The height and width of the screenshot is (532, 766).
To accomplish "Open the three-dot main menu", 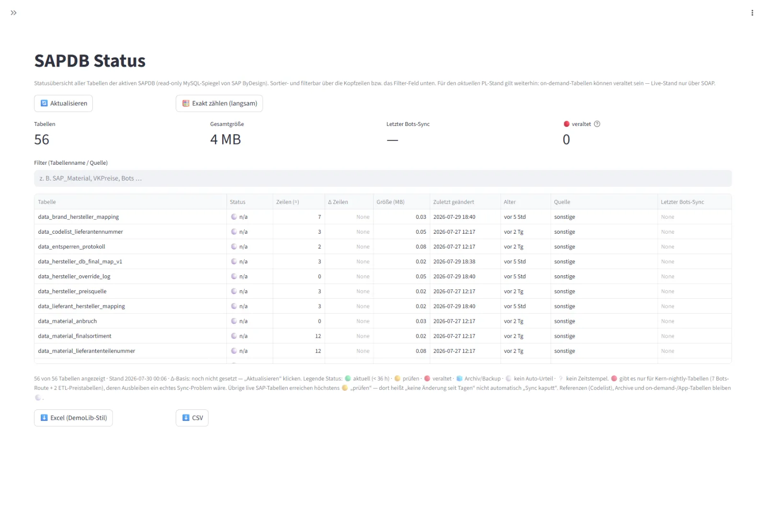I will [x=752, y=13].
